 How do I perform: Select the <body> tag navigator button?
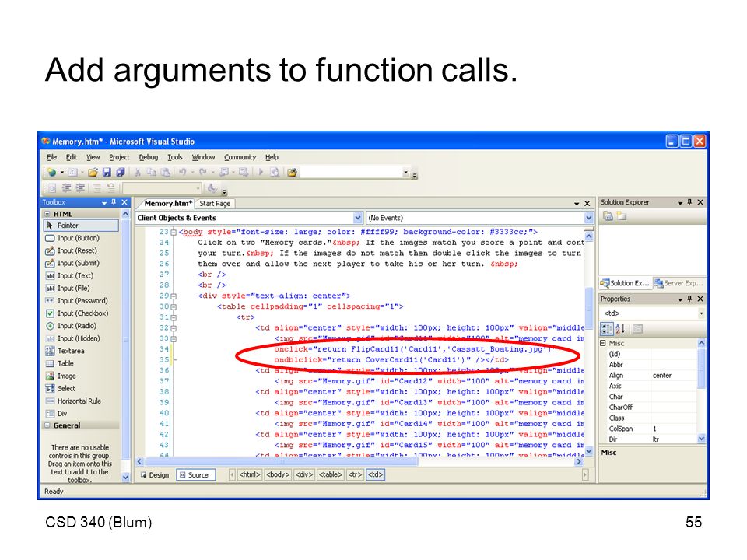(278, 474)
